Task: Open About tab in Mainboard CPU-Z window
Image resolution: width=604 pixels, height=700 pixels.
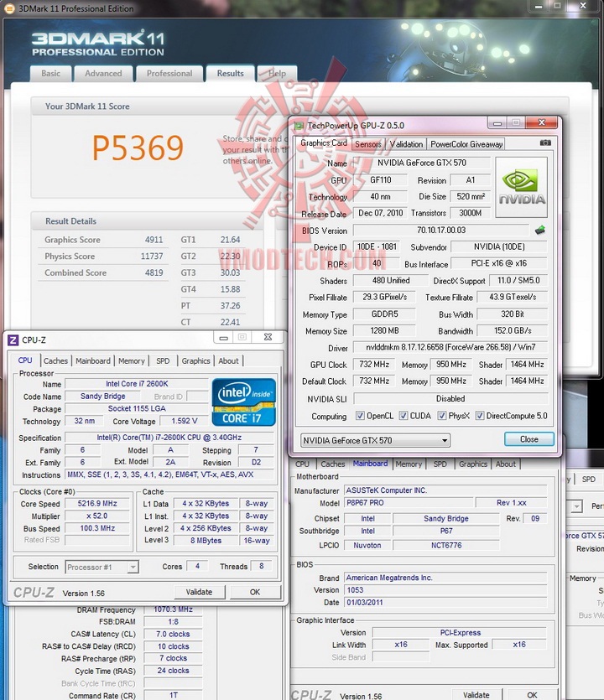Action: (x=506, y=464)
